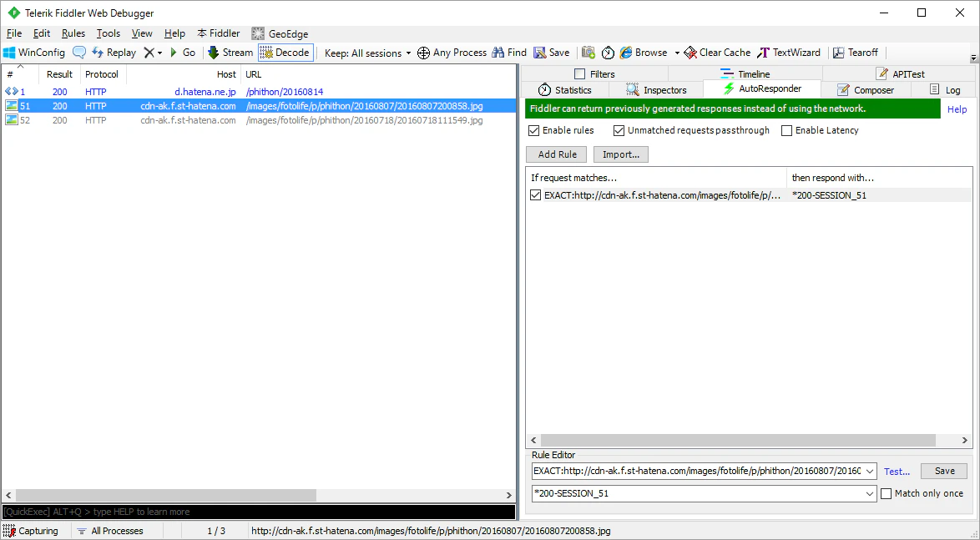Toggle Stream mode in toolbar
Screen dimensions: 980x540
click(x=230, y=53)
